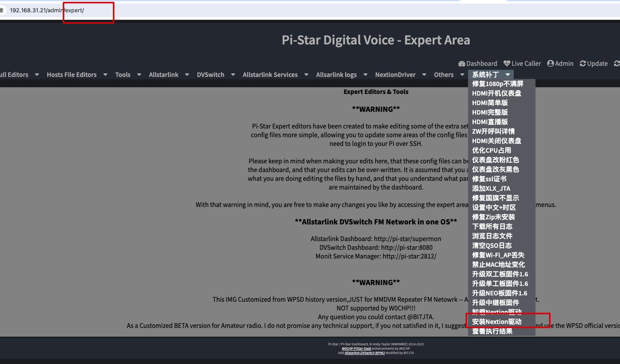Expand the Allstarlink Services dropdown arrow

[307, 75]
